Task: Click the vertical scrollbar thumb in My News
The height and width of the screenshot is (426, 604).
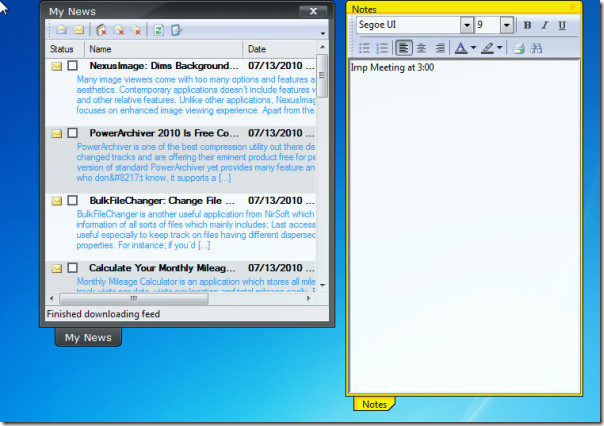Action: (322, 76)
